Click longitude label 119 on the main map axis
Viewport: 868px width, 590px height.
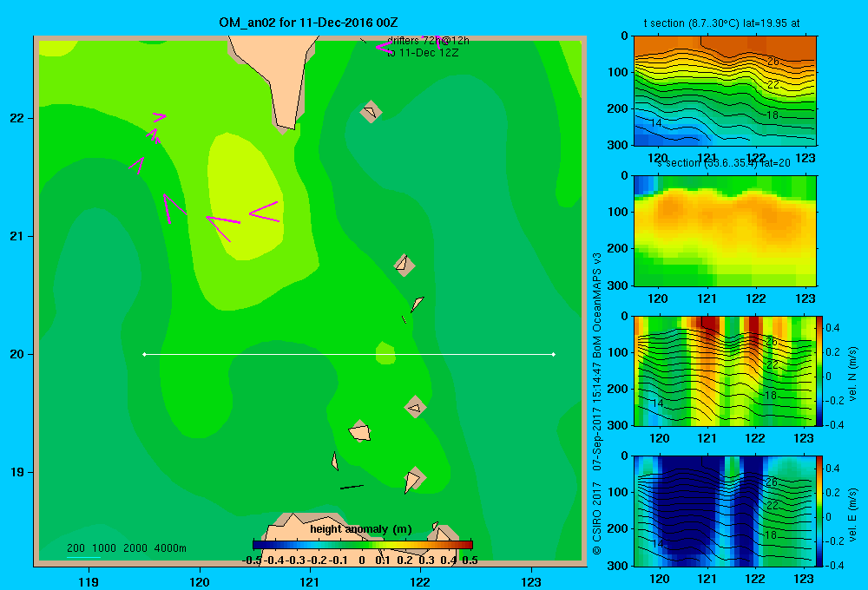tap(89, 581)
